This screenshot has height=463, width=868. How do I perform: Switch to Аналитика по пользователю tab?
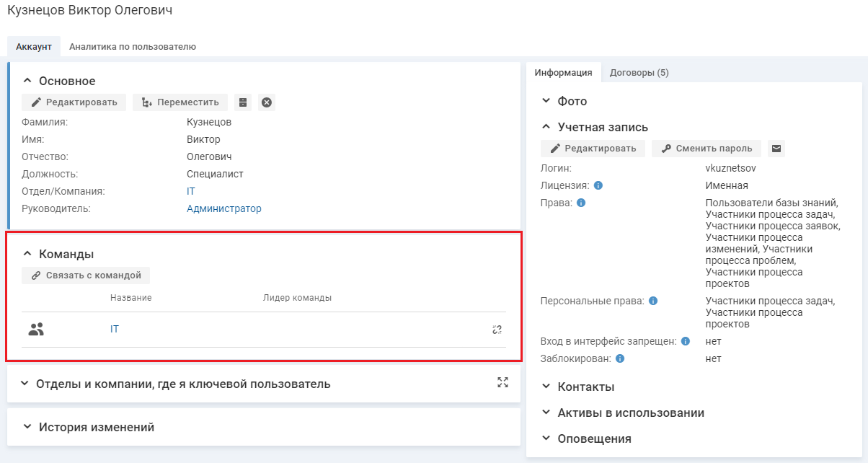(133, 47)
